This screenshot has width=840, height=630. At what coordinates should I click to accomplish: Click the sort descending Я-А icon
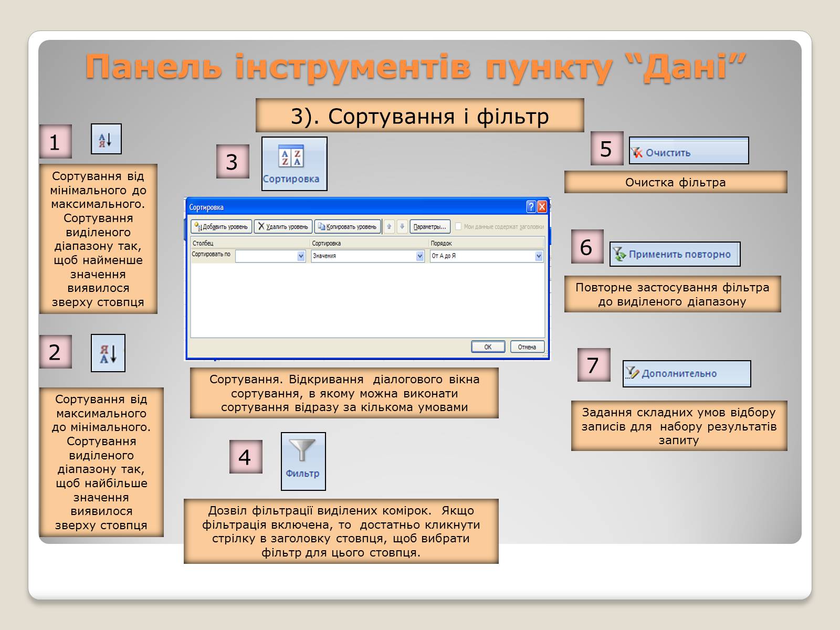tap(108, 353)
